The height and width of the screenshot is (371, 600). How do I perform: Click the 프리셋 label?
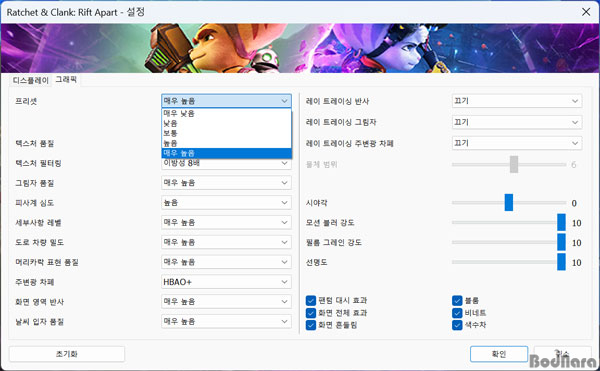click(26, 101)
